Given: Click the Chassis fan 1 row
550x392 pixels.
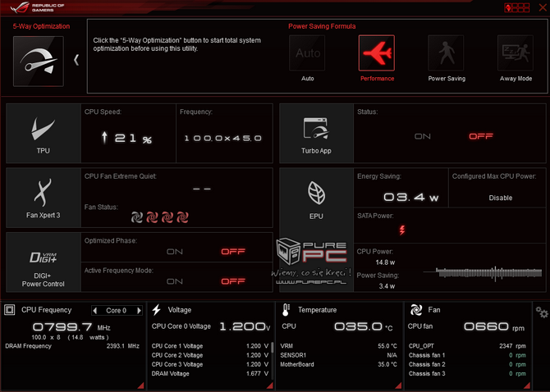Looking at the screenshot, I should coord(467,355).
